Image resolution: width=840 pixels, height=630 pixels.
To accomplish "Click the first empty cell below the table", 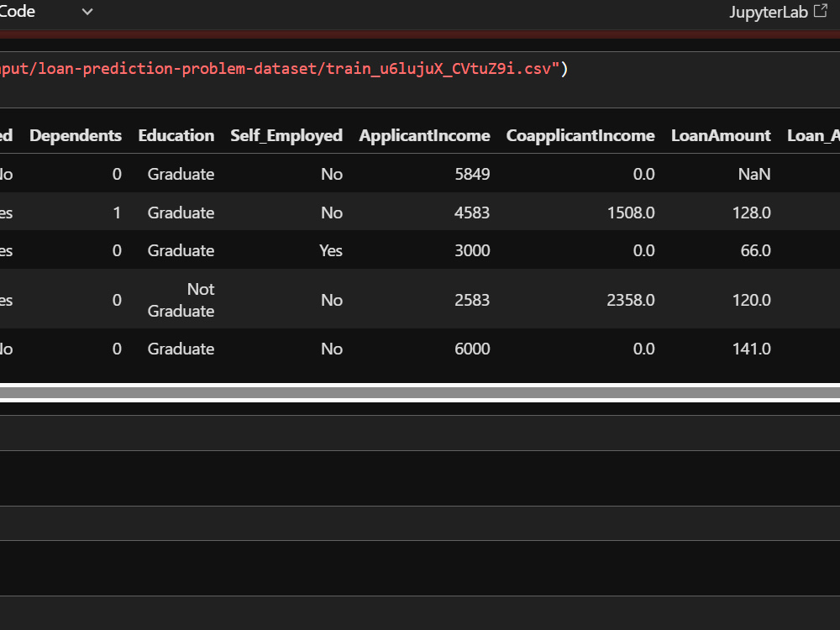I will [420, 433].
